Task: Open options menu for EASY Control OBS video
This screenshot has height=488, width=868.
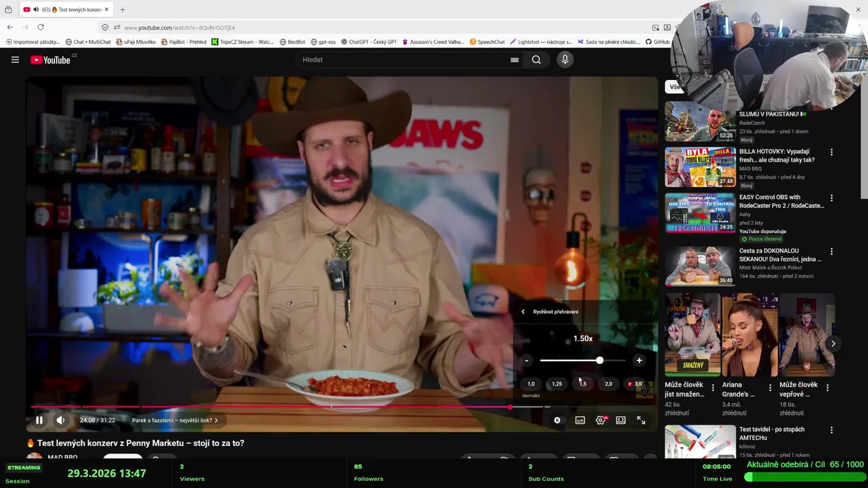Action: pos(831,198)
